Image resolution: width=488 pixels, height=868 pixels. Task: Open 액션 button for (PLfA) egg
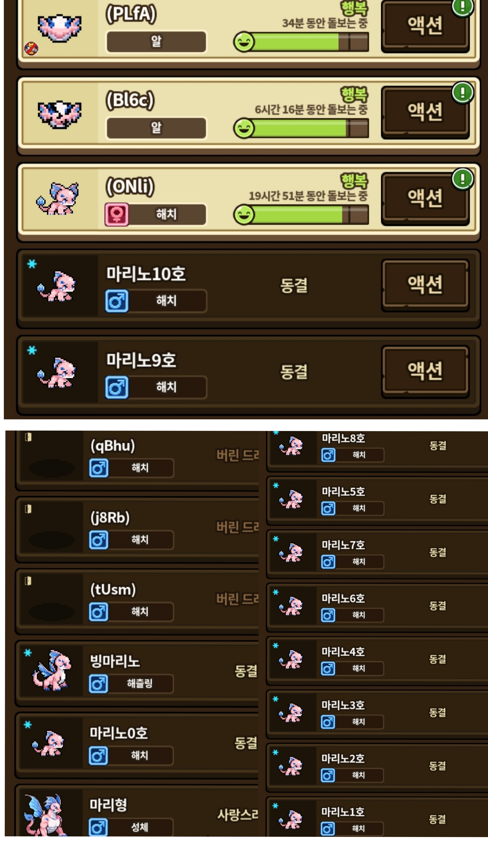click(x=425, y=26)
